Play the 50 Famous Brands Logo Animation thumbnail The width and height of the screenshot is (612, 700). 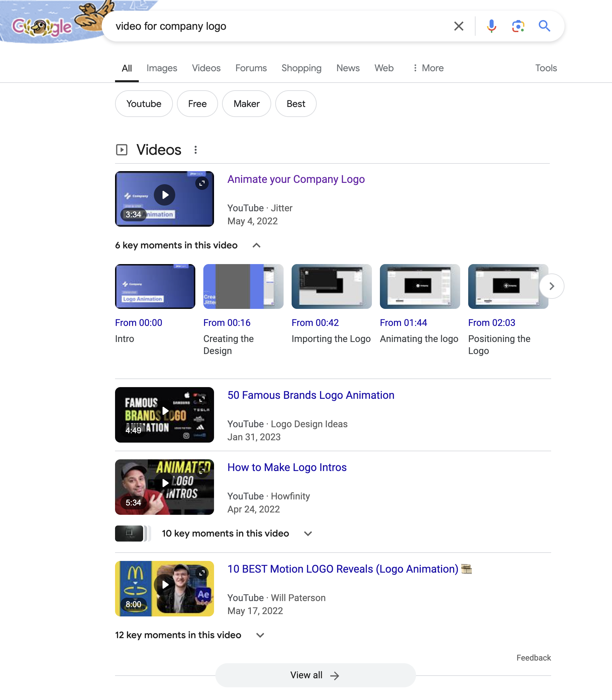[x=165, y=415]
